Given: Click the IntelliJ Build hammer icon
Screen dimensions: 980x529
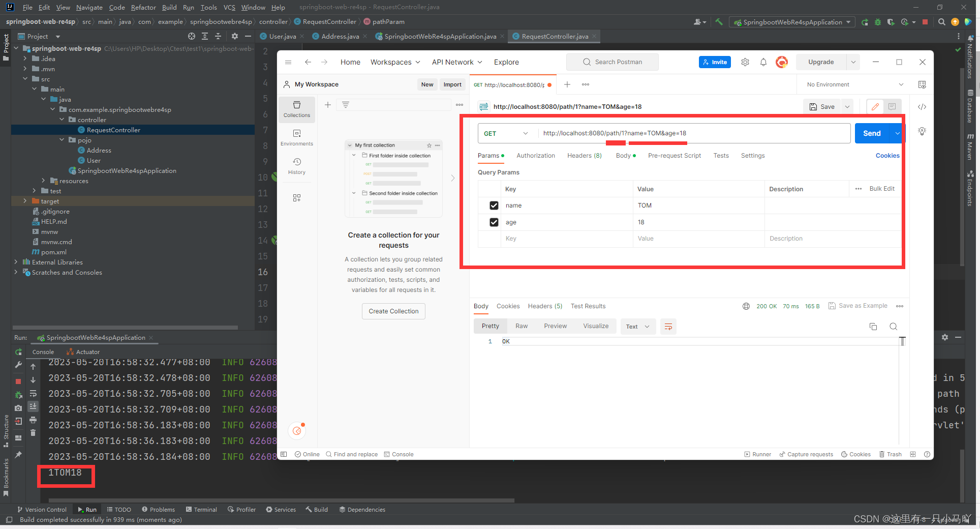Looking at the screenshot, I should click(x=719, y=22).
